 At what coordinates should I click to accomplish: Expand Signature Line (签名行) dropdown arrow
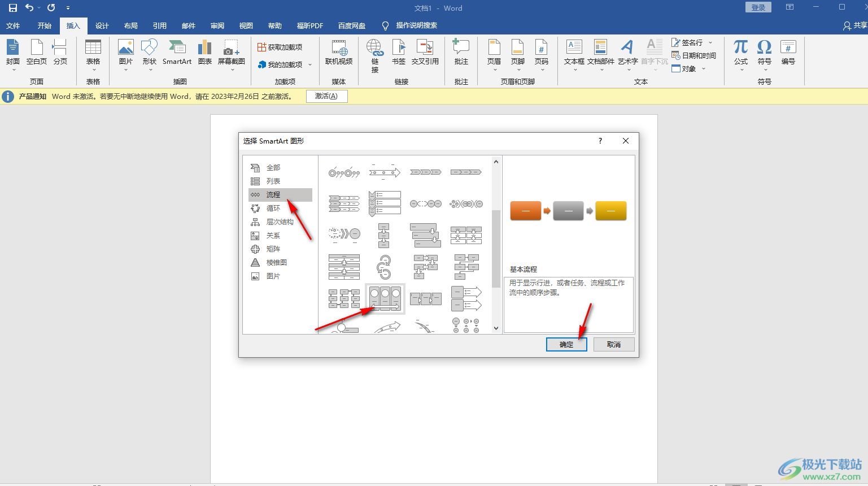coord(710,43)
